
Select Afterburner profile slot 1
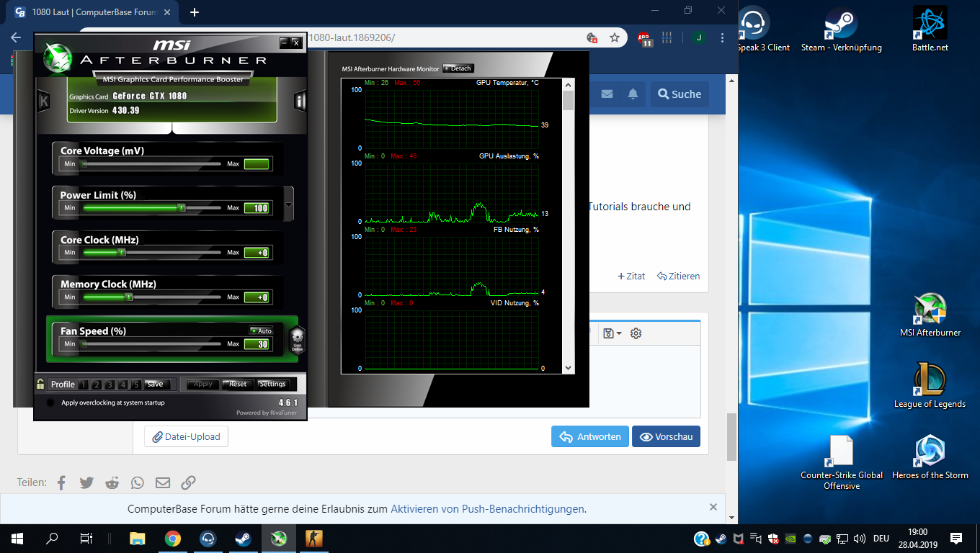pyautogui.click(x=84, y=385)
